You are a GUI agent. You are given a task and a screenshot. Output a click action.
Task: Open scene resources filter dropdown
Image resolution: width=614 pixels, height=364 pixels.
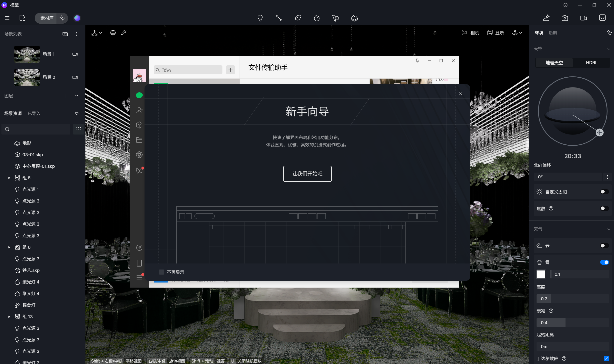(x=76, y=113)
